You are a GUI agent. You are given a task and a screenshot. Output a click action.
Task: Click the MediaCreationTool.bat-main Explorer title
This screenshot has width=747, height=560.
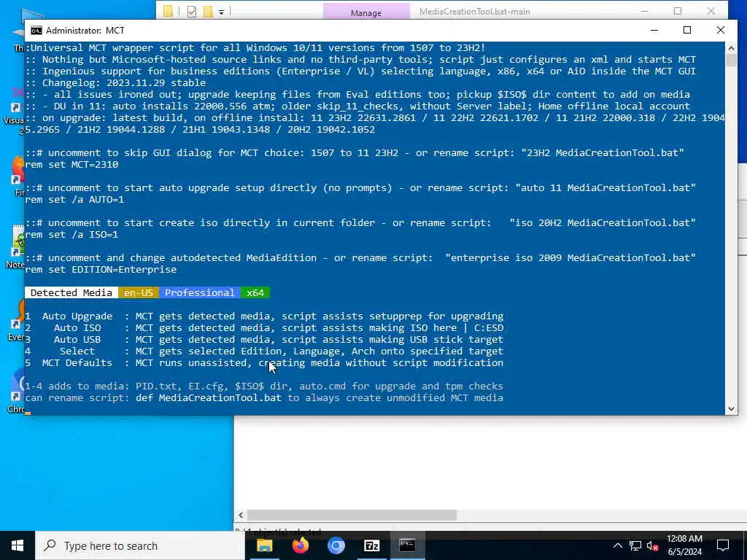coord(474,12)
